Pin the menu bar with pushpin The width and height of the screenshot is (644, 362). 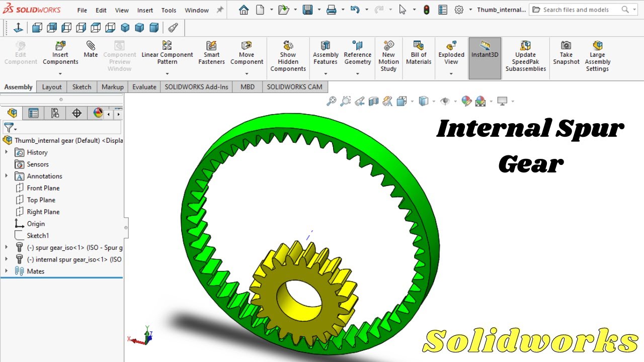click(220, 10)
